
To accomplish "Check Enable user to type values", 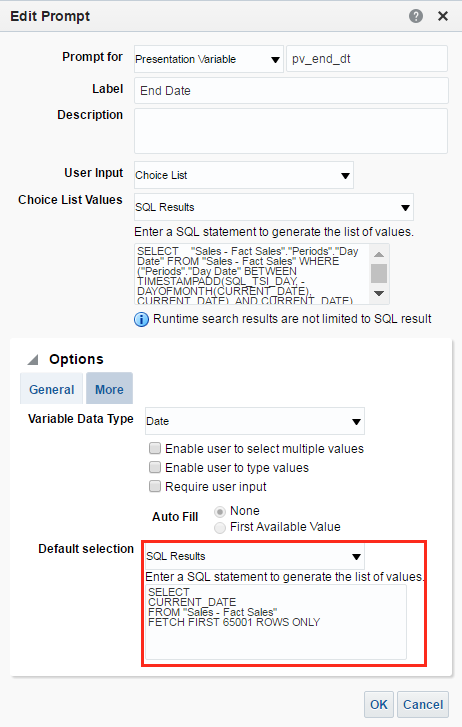I will tap(154, 467).
